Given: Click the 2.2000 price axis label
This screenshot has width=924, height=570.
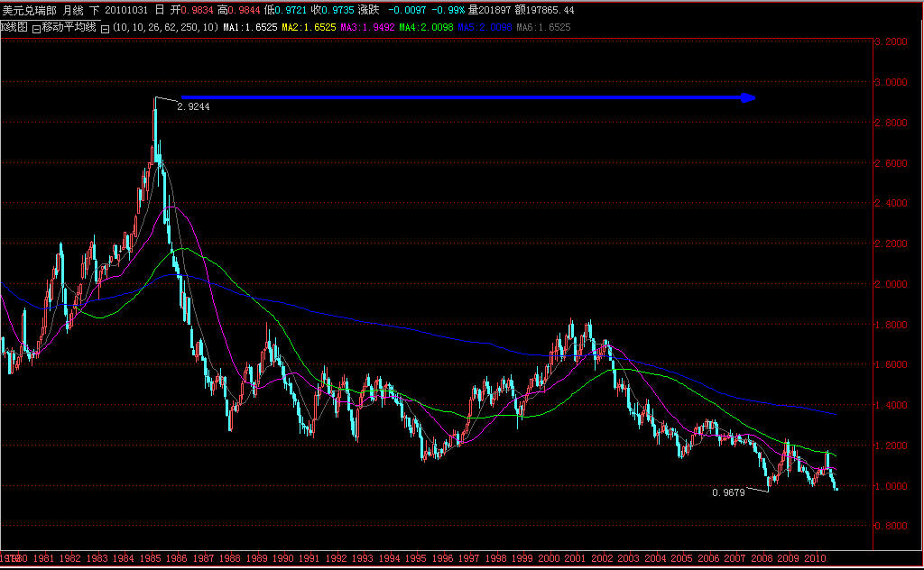Looking at the screenshot, I should 891,244.
